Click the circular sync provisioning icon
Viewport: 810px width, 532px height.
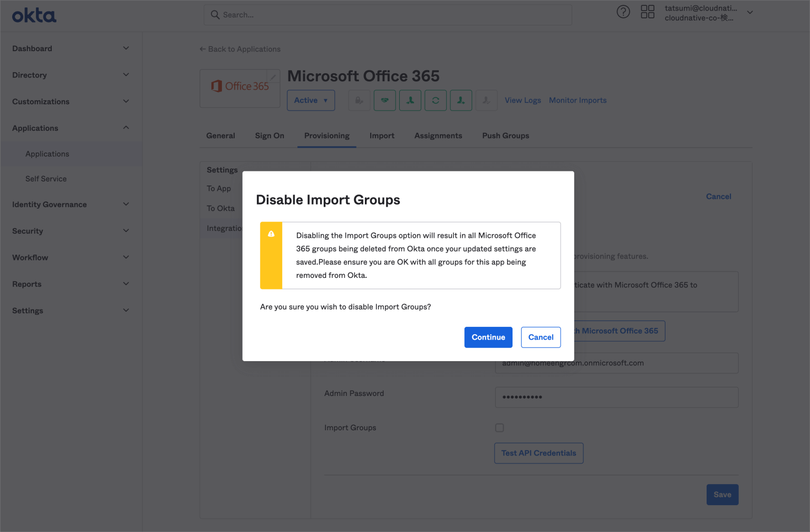(x=436, y=100)
